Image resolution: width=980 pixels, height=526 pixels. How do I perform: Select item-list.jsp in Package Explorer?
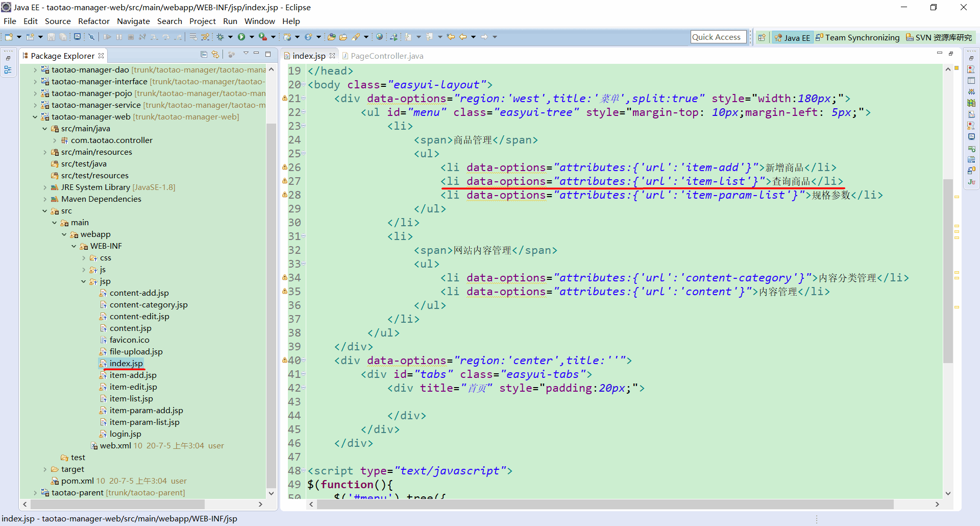click(131, 399)
